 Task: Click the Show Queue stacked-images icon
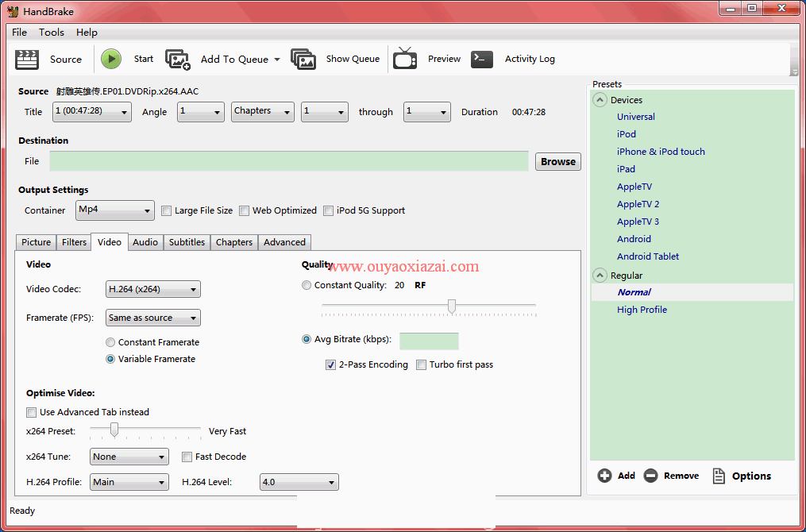(x=303, y=59)
